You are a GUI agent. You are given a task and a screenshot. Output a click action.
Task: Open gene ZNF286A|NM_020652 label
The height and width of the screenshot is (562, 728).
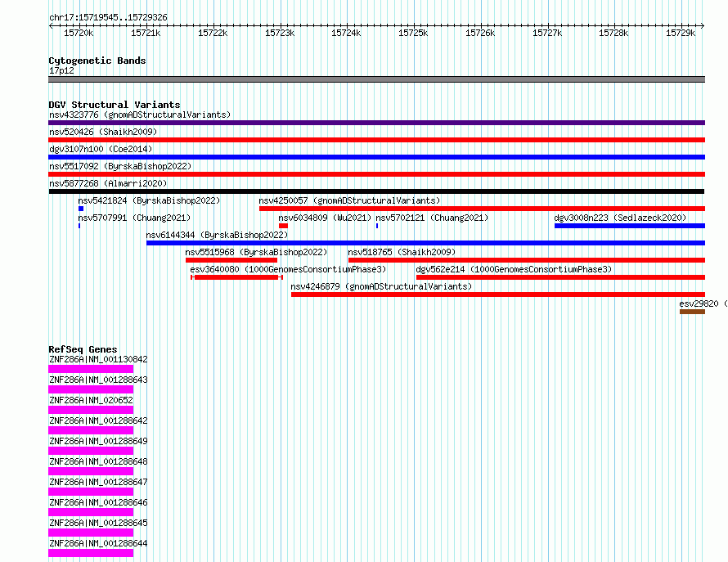click(91, 400)
